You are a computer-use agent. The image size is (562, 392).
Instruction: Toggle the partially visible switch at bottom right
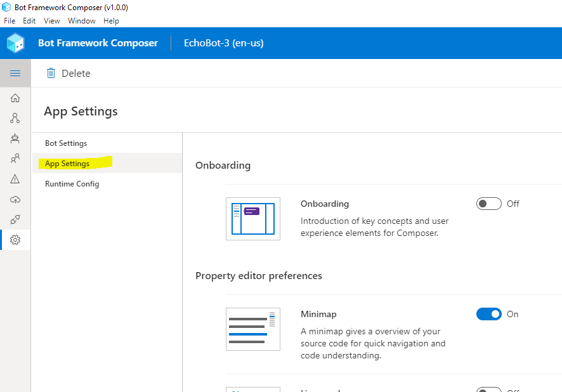[488, 389]
